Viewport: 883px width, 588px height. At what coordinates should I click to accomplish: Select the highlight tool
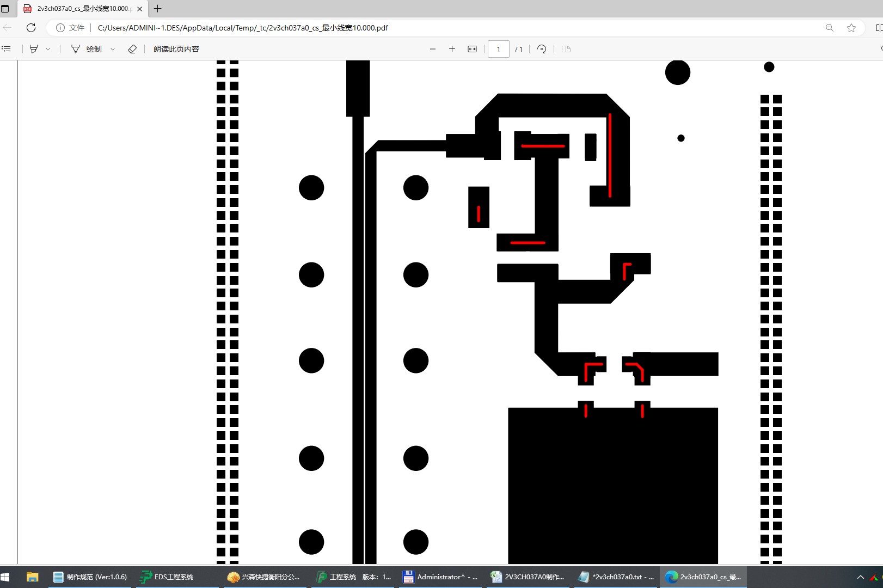[34, 49]
